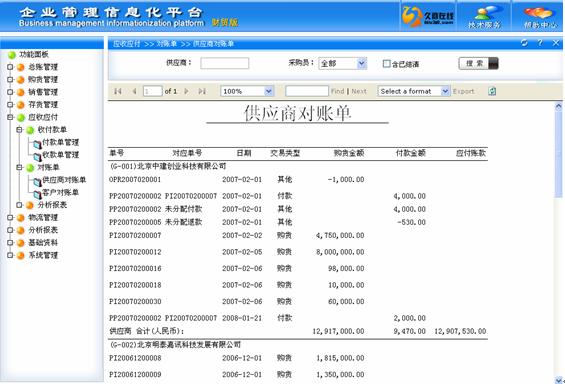Screen dimensions: 565x384
Task: Click the Find link
Action: click(x=338, y=91)
